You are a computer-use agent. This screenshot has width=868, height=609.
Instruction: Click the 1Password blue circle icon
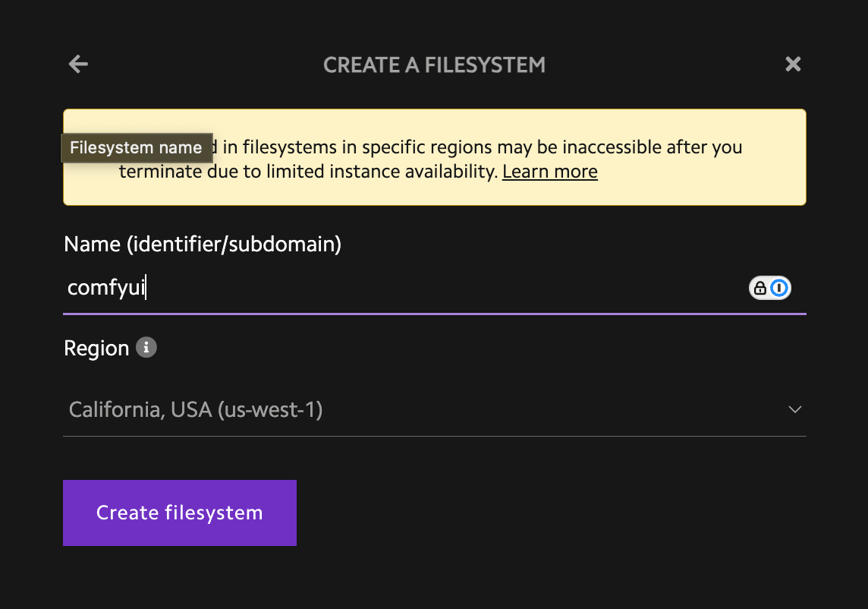tap(780, 288)
